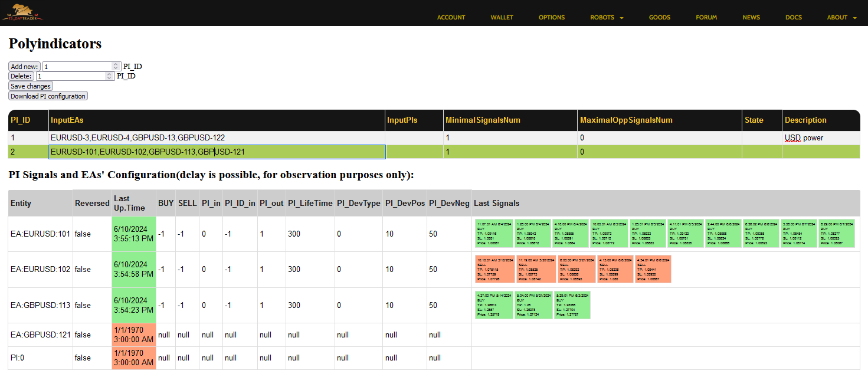Select the 4:37:00 PM 5/14/2024 BUY signal box
This screenshot has width=868, height=390.
[x=493, y=305]
